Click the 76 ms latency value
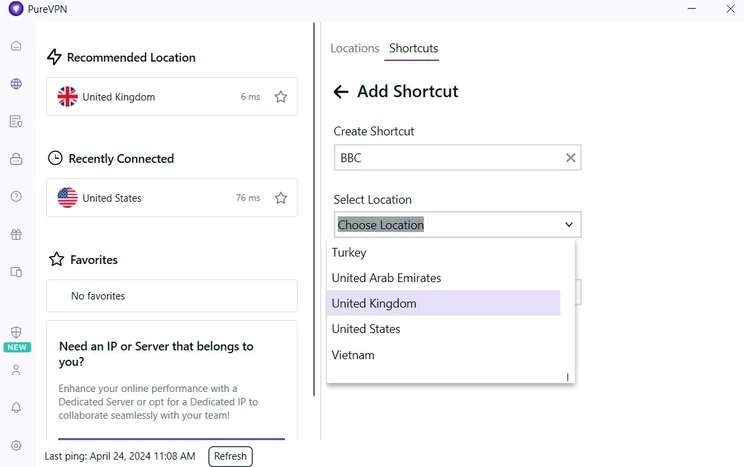This screenshot has width=744, height=467. [x=248, y=198]
